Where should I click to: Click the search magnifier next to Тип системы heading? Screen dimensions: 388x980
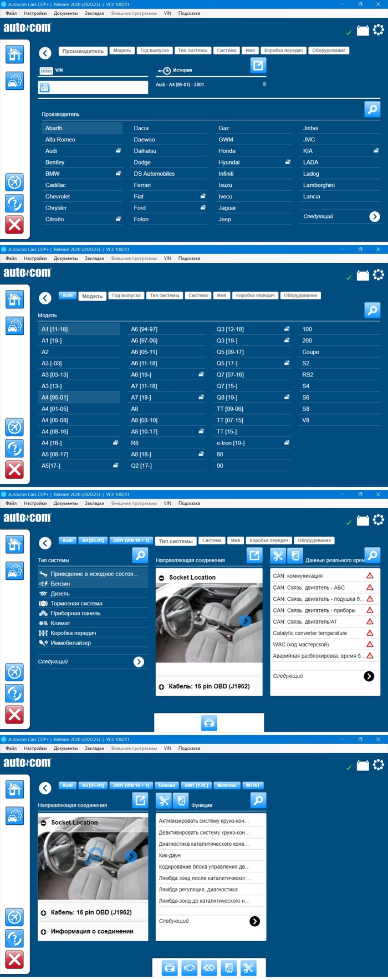coord(140,555)
